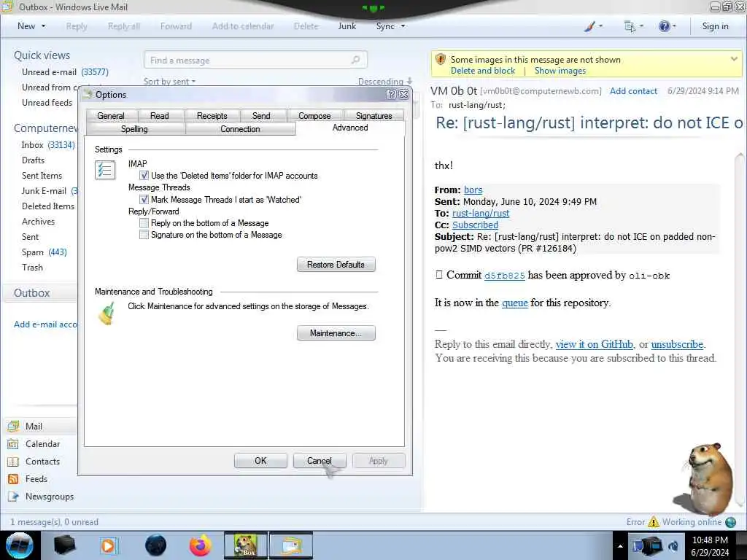Image resolution: width=747 pixels, height=560 pixels.
Task: Click the Feeds RSS icon in sidebar
Action: tap(13, 479)
